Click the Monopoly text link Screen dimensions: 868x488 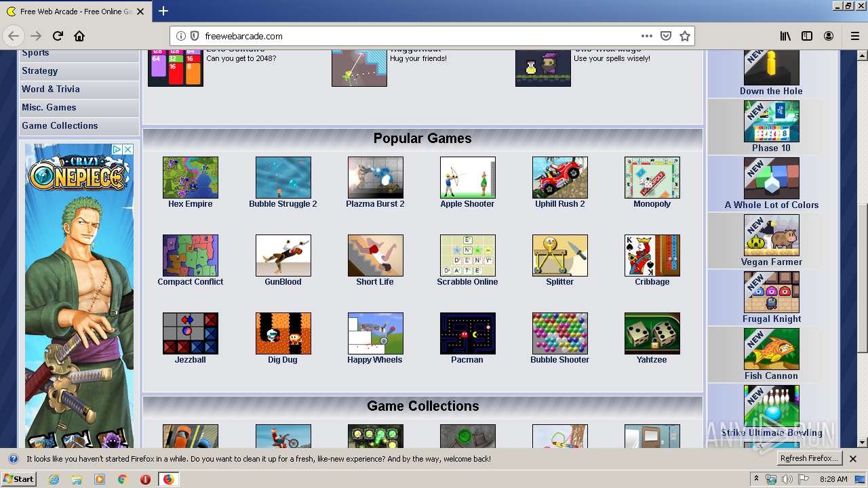coord(652,204)
